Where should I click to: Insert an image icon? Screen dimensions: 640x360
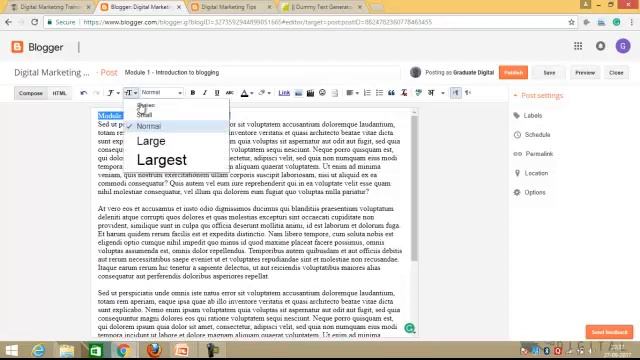[298, 93]
